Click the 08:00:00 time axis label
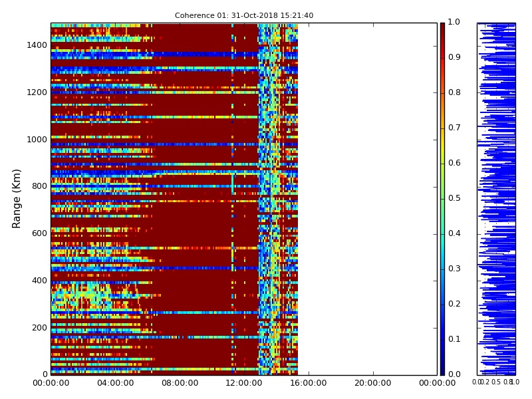 click(180, 383)
